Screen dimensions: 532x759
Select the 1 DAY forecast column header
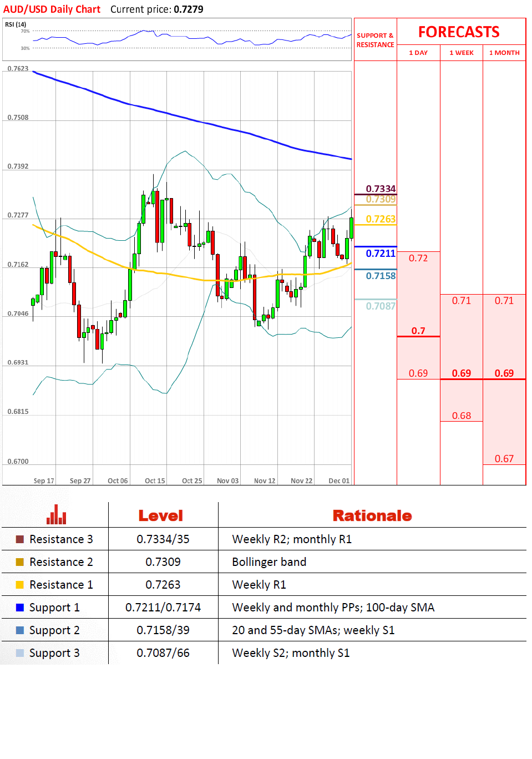(418, 53)
